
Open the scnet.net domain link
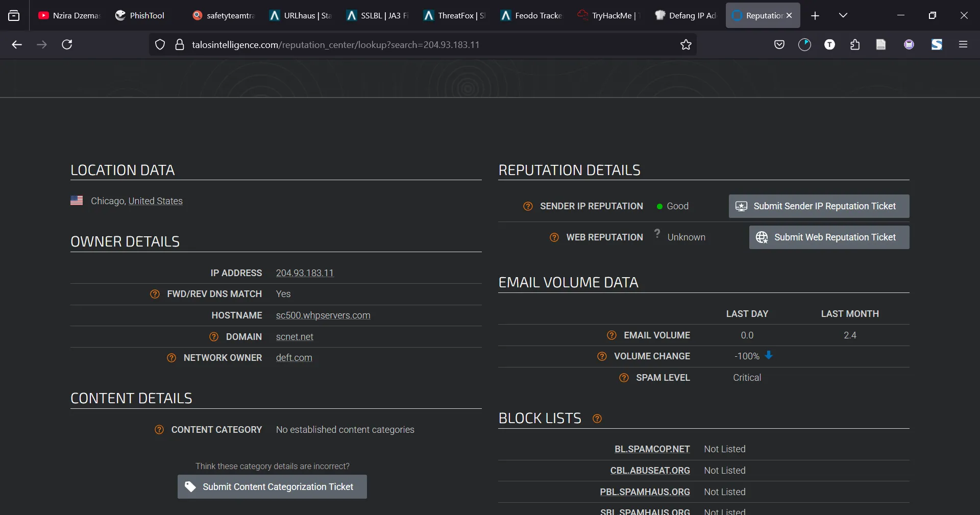coord(295,337)
